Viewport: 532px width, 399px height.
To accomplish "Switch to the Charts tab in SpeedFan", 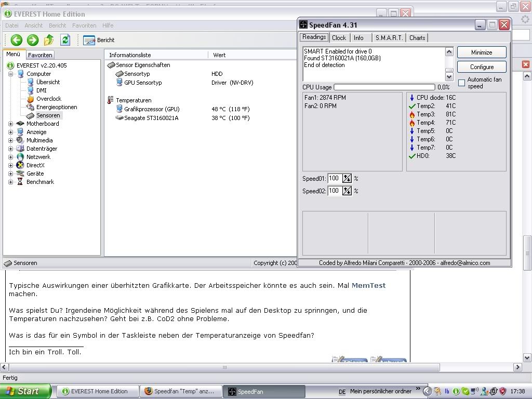I will [x=417, y=38].
